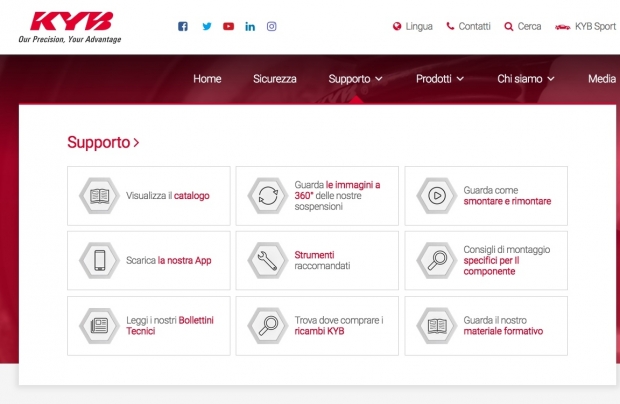Screen dimensions: 620x404
Task: Open the YouTube channel icon
Action: point(229,26)
